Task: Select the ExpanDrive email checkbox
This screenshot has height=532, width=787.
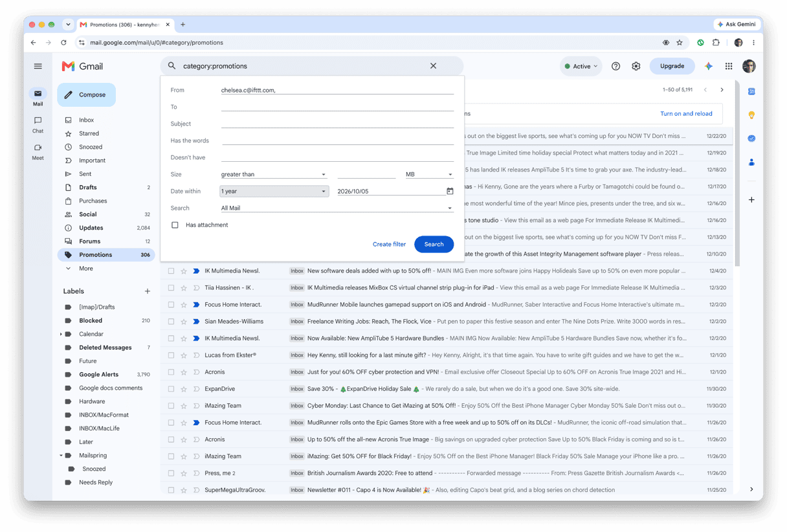Action: 172,389
